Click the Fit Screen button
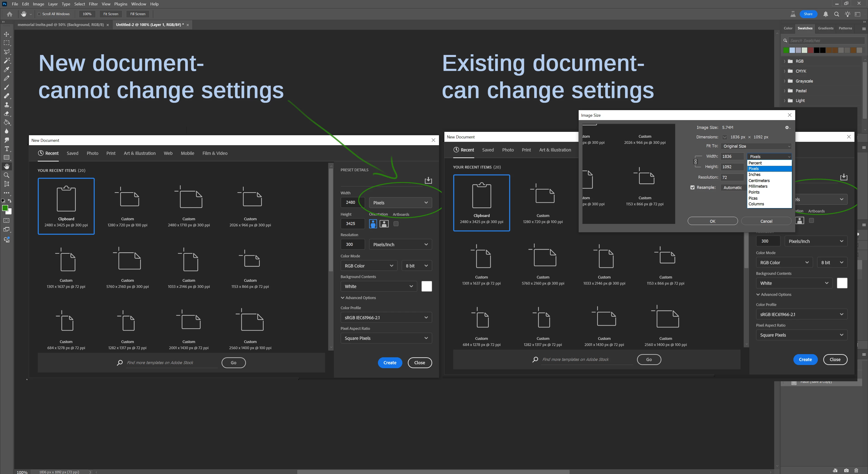868x474 pixels. [x=111, y=14]
